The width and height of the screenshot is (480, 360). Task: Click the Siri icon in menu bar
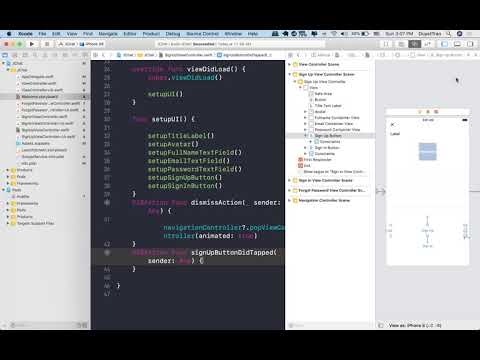click(460, 34)
